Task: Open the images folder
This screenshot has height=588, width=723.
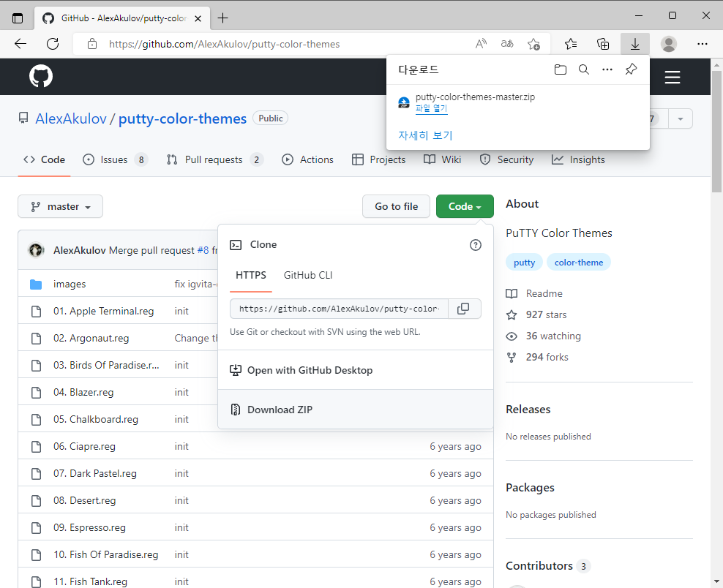Action: [x=70, y=284]
